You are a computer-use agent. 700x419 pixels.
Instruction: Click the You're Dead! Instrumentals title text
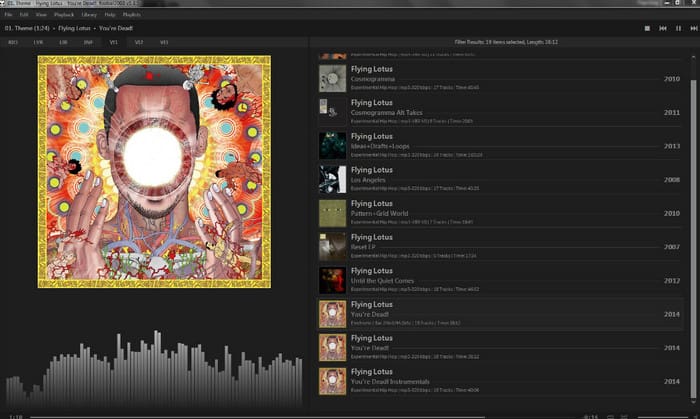click(x=390, y=382)
